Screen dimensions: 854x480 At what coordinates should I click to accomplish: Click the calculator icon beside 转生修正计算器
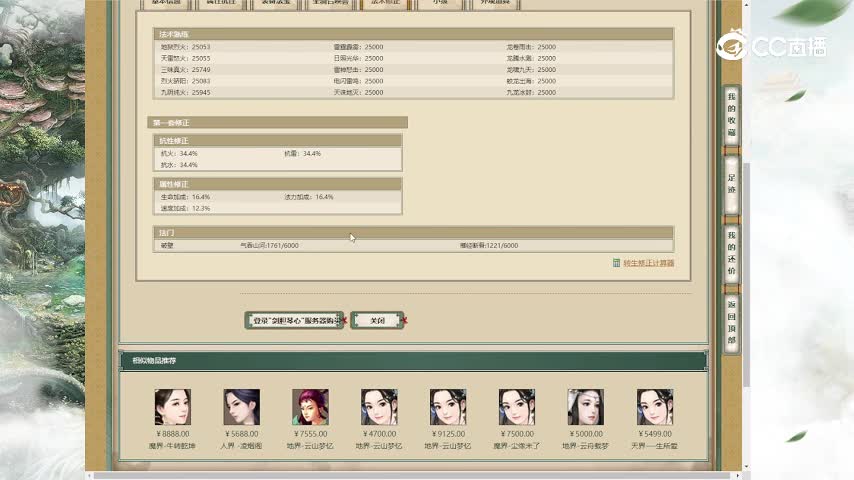click(616, 263)
